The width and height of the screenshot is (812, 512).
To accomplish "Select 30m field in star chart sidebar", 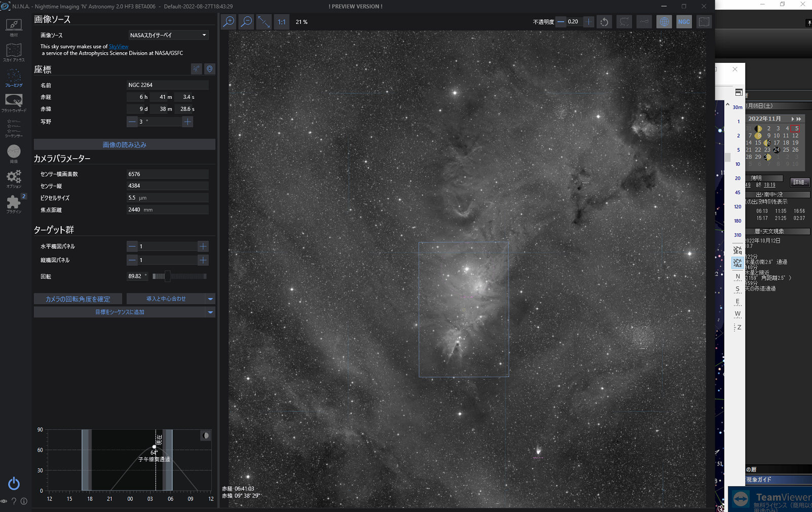I will click(x=737, y=107).
